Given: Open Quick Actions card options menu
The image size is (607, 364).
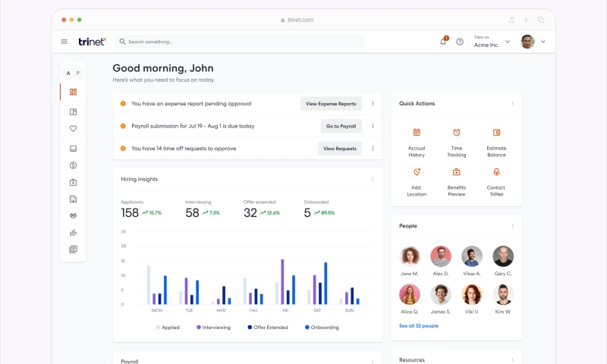Looking at the screenshot, I should [513, 104].
